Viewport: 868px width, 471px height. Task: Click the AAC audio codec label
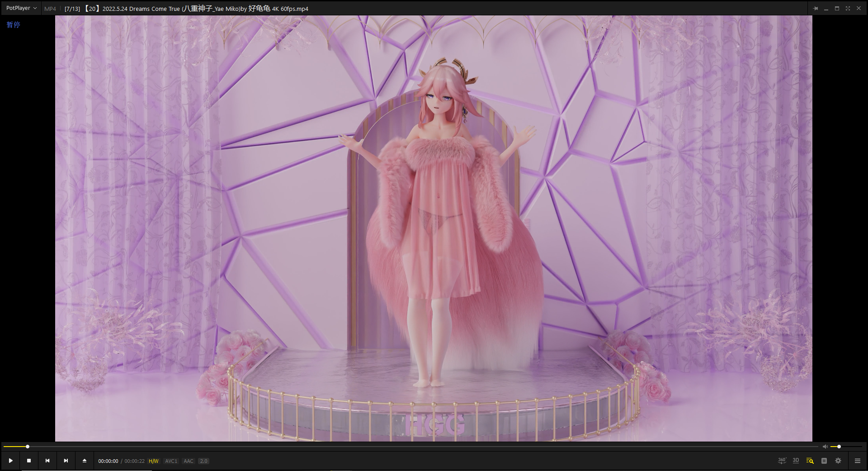pyautogui.click(x=188, y=461)
